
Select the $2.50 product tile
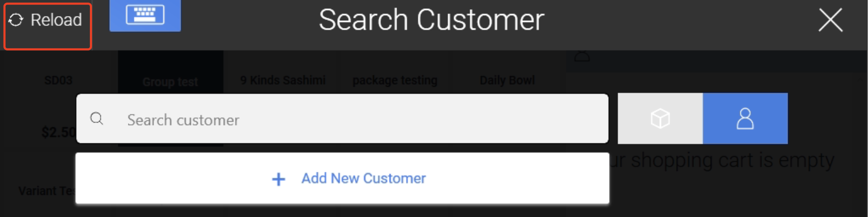pos(59,132)
